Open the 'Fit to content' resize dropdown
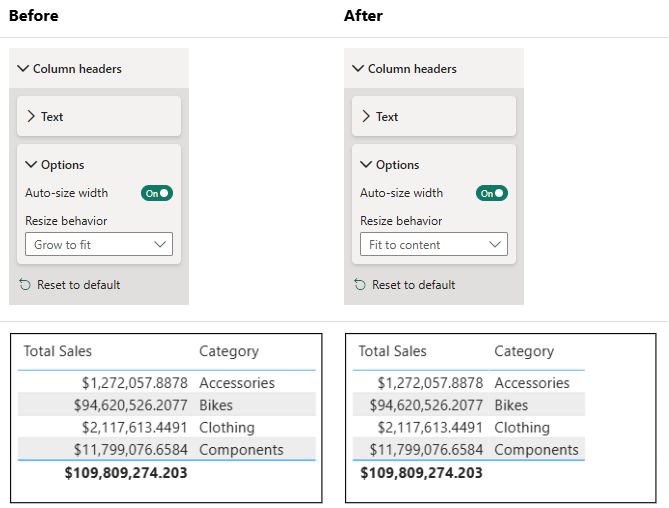The image size is (669, 508). click(x=433, y=244)
